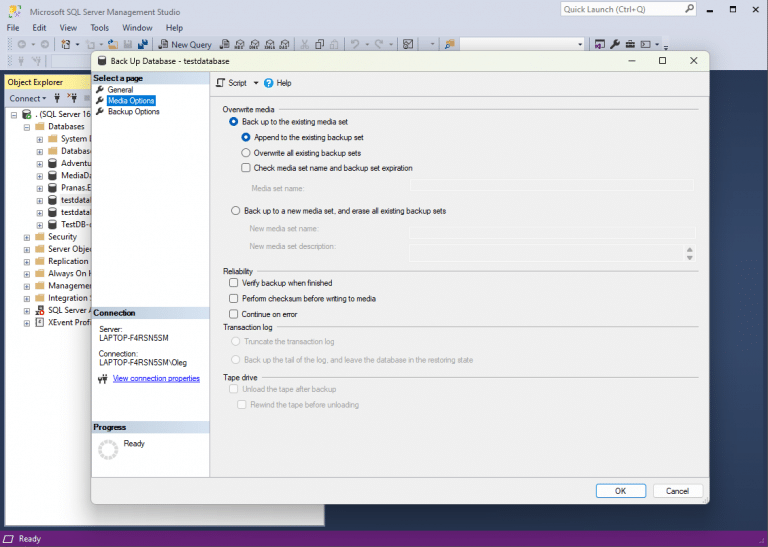Enable 'Verify backup when finished' checkbox
Image resolution: width=768 pixels, height=547 pixels.
coord(234,283)
